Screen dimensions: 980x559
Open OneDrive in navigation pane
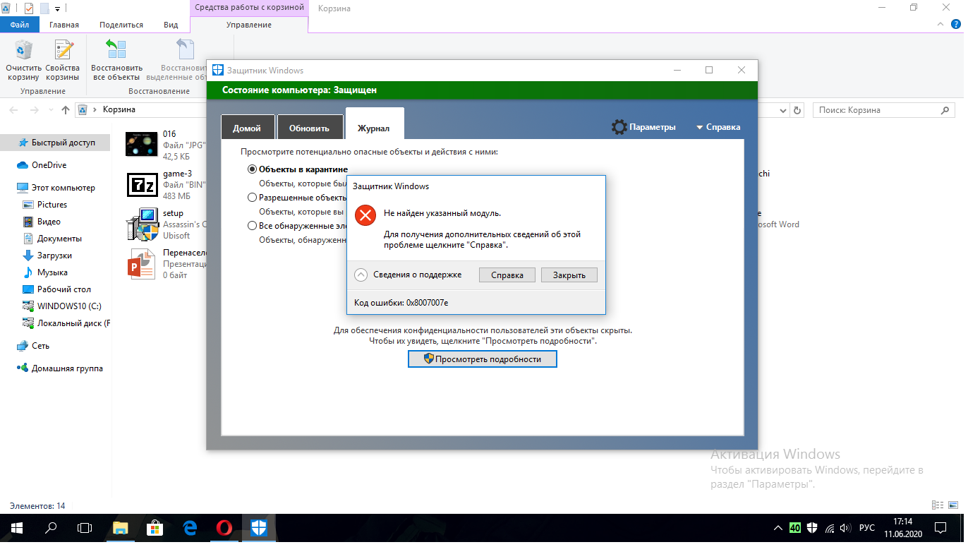pos(49,165)
